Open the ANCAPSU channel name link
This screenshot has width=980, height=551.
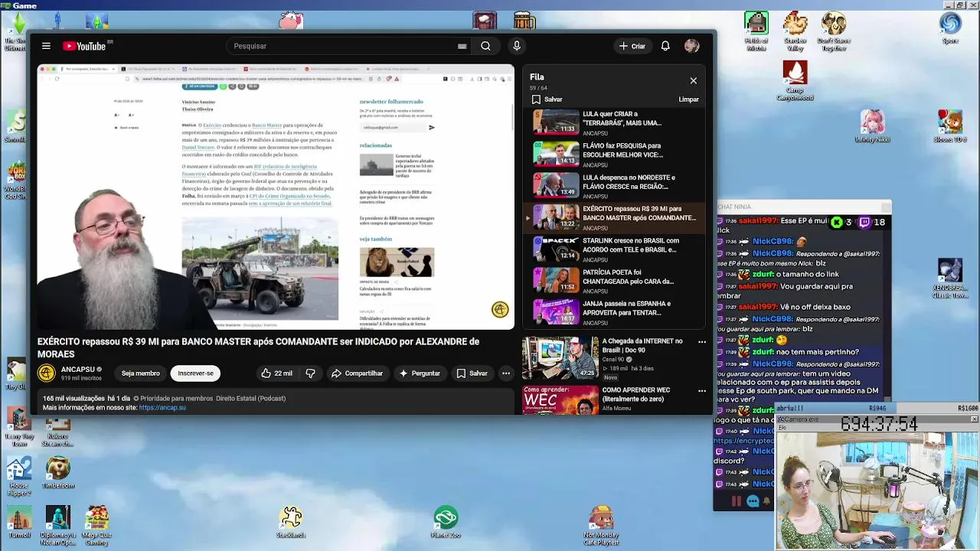78,370
